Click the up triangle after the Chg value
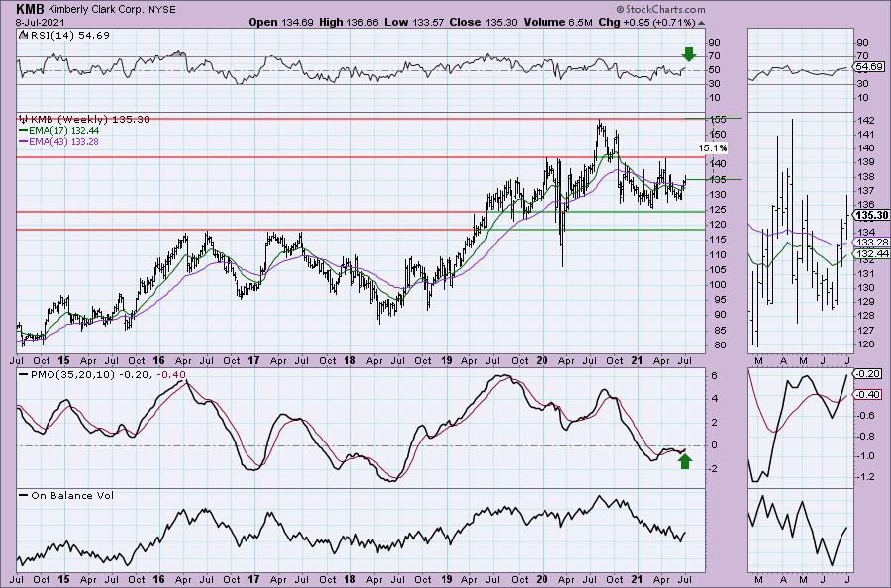 [x=701, y=23]
